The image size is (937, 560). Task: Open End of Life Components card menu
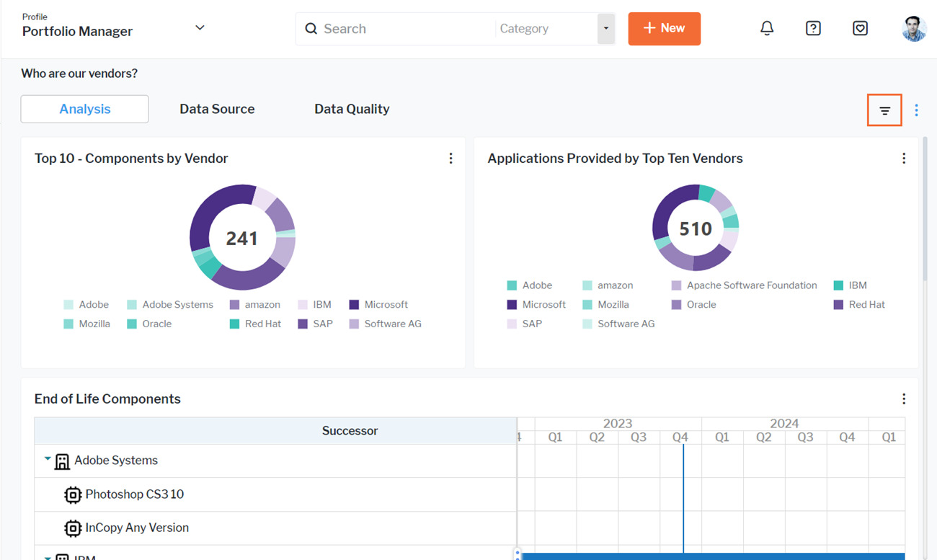pos(904,399)
